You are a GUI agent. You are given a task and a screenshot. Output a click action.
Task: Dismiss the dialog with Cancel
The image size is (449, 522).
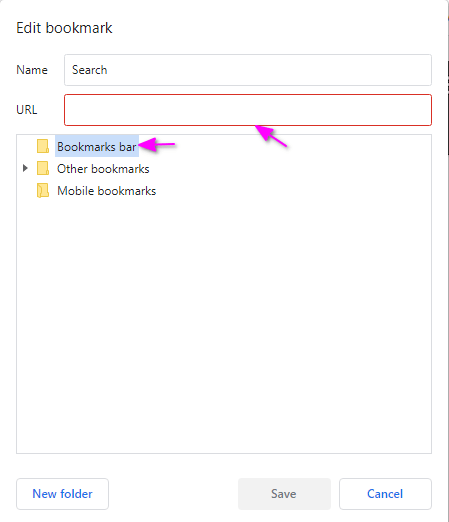385,494
